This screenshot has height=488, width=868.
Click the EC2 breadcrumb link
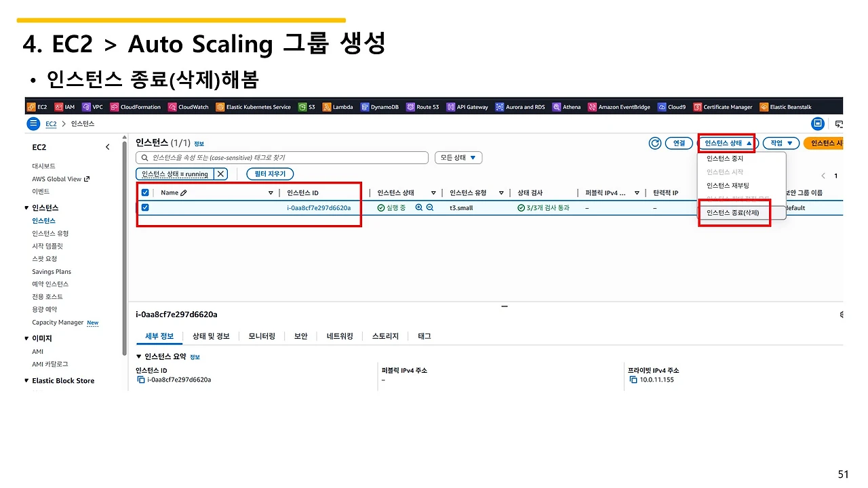click(x=51, y=123)
